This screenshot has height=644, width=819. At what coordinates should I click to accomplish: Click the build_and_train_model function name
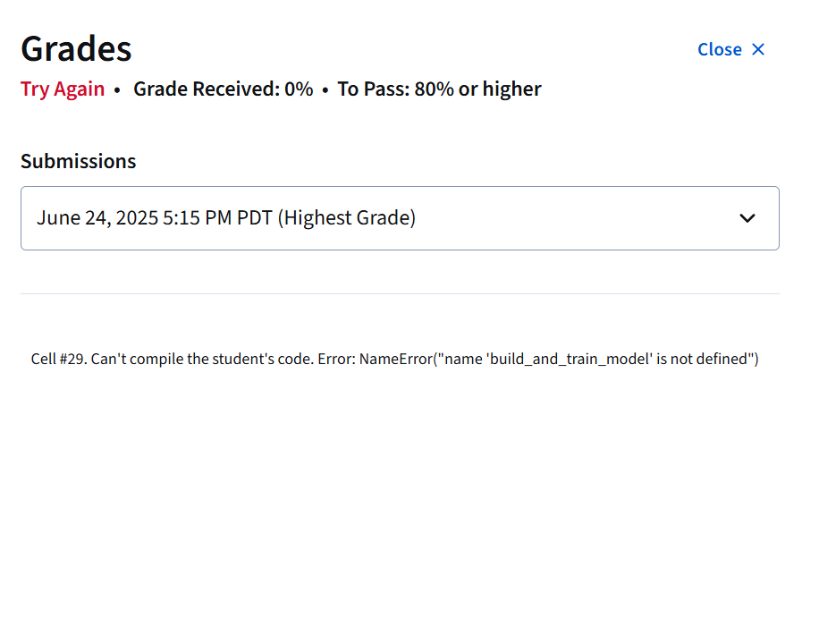click(570, 359)
